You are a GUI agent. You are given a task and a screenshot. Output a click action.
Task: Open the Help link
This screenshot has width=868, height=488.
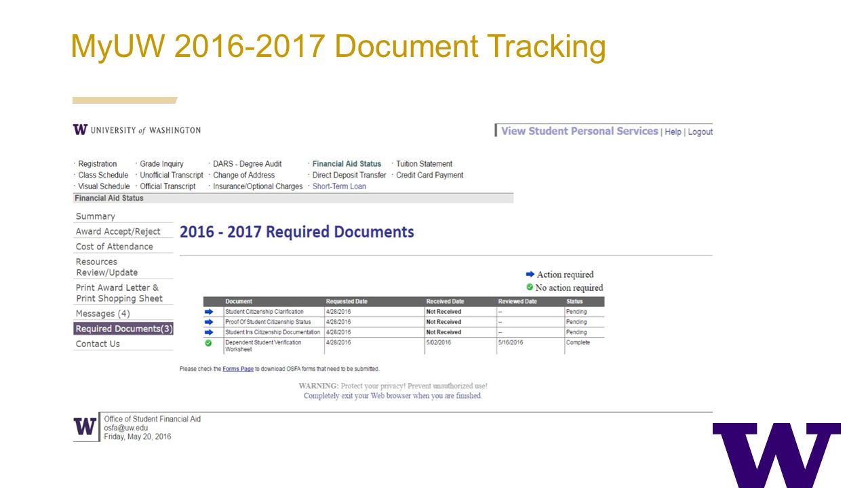[673, 131]
